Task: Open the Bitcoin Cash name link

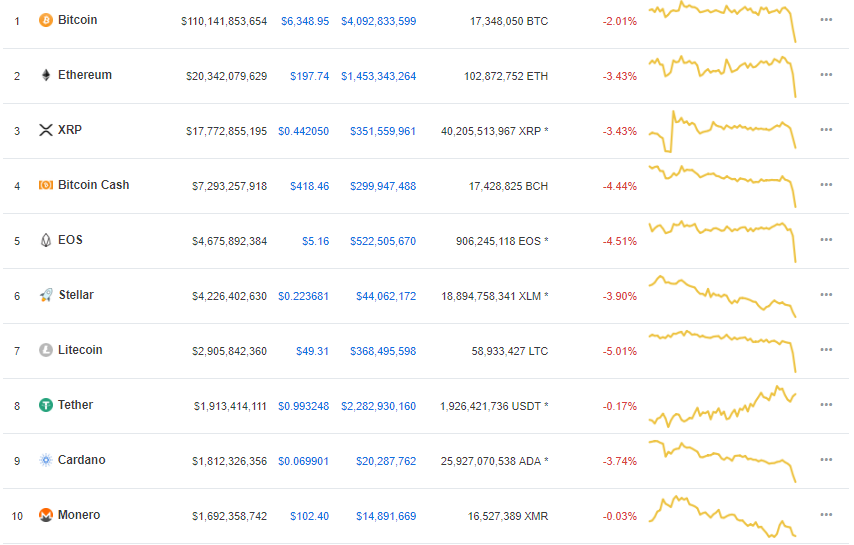Action: pos(93,185)
